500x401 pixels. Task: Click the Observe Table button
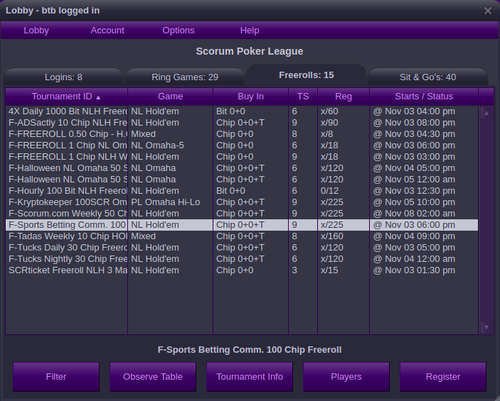click(153, 377)
